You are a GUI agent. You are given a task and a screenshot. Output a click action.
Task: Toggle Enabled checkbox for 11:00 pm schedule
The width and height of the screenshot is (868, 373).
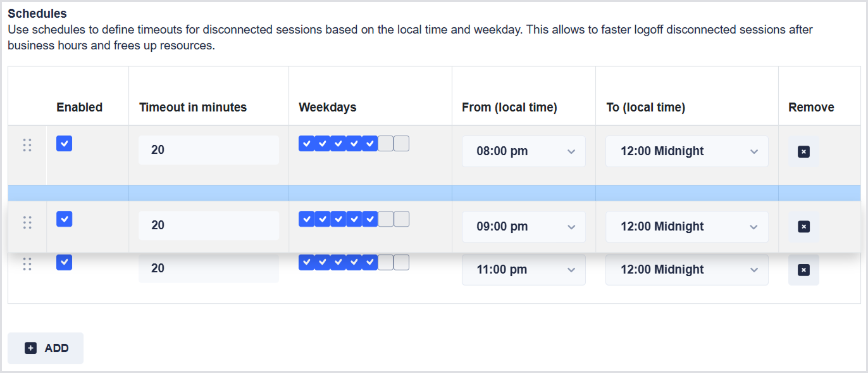pos(64,262)
